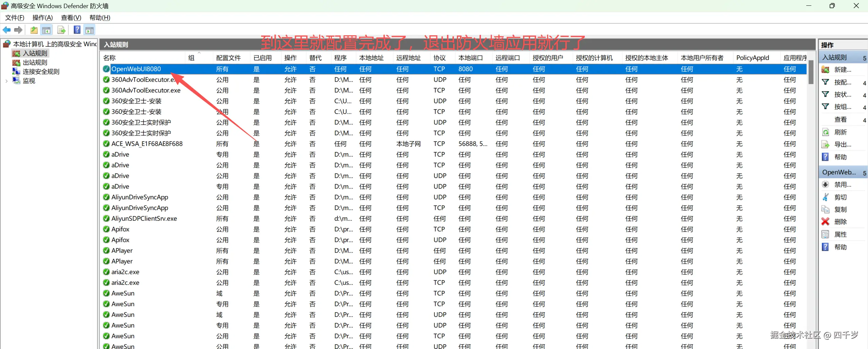Go up one level with the folder icon
Image resolution: width=868 pixels, height=349 pixels.
click(x=34, y=30)
